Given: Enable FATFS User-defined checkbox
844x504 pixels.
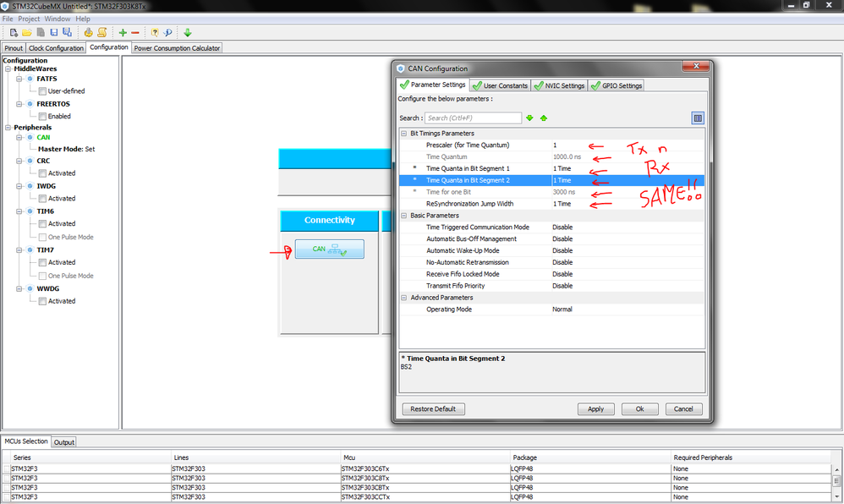Looking at the screenshot, I should pyautogui.click(x=42, y=91).
